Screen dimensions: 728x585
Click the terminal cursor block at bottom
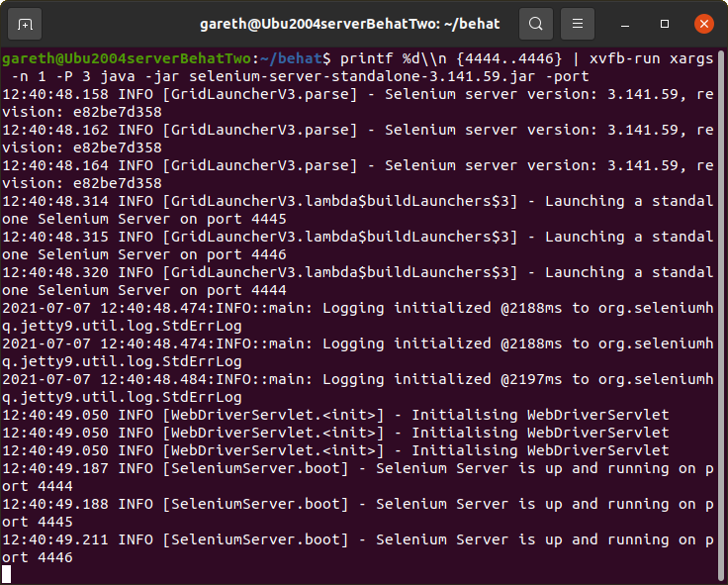pyautogui.click(x=7, y=574)
